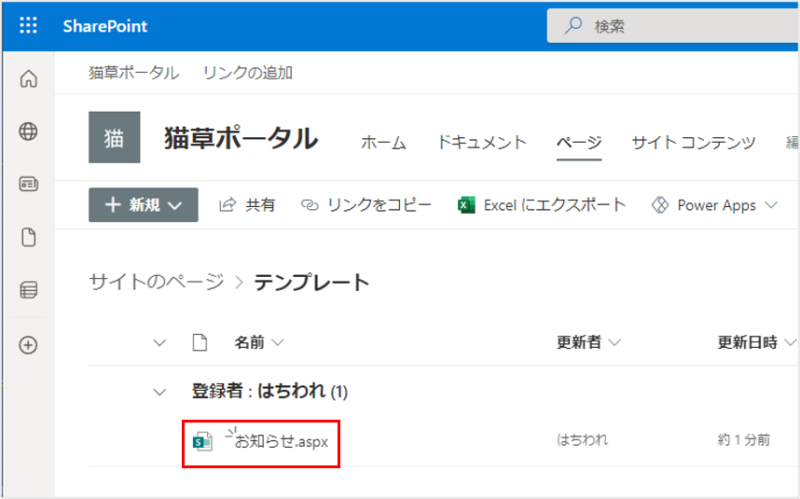This screenshot has height=499, width=800.
Task: Click Excel にエクスポート button
Action: point(541,205)
